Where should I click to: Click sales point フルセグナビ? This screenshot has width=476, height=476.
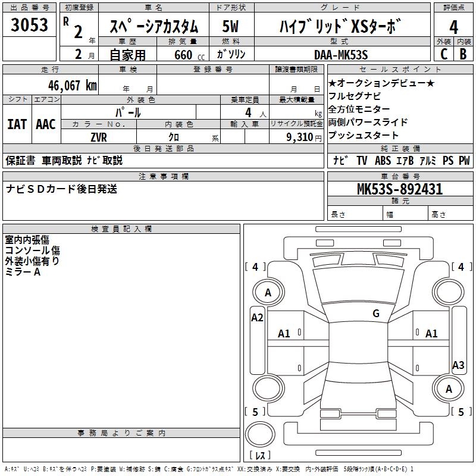[355, 96]
